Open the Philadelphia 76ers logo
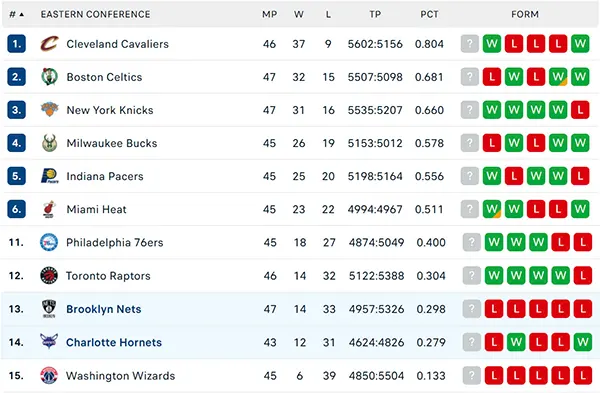Viewport: 600px width, 393px height. (x=49, y=242)
